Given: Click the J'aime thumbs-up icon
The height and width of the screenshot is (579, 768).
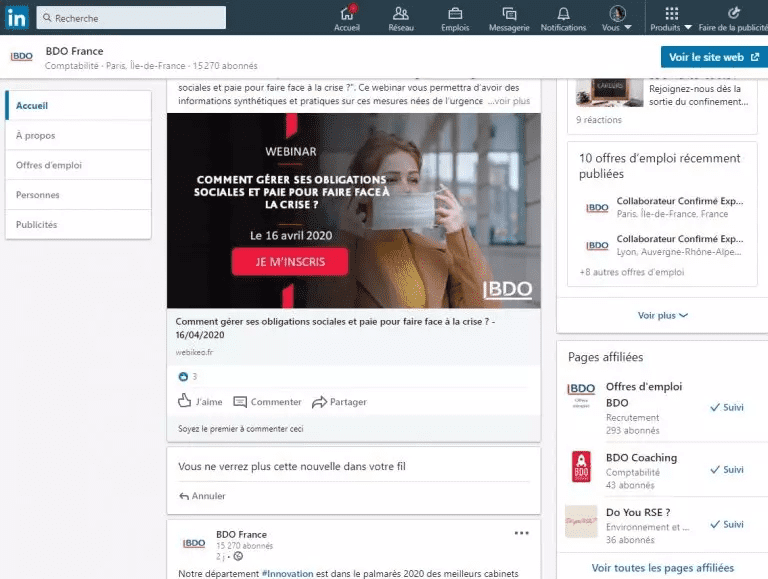Looking at the screenshot, I should 184,401.
